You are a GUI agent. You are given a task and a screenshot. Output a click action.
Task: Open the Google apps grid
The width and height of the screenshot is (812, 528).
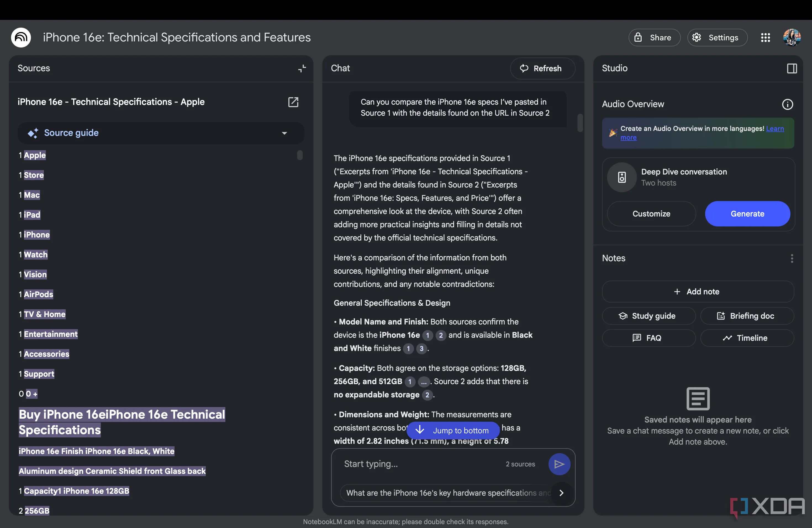point(765,38)
